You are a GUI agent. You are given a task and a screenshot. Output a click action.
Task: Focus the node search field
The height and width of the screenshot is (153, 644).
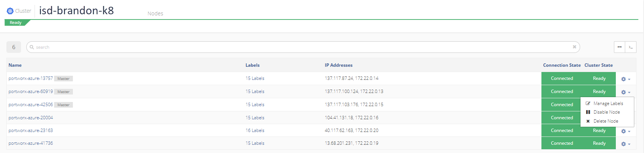(x=303, y=47)
